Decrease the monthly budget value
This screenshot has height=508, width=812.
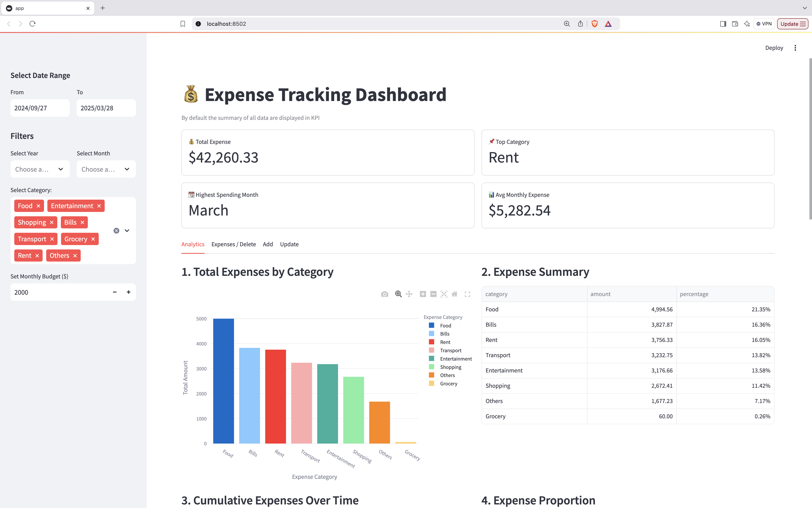115,292
